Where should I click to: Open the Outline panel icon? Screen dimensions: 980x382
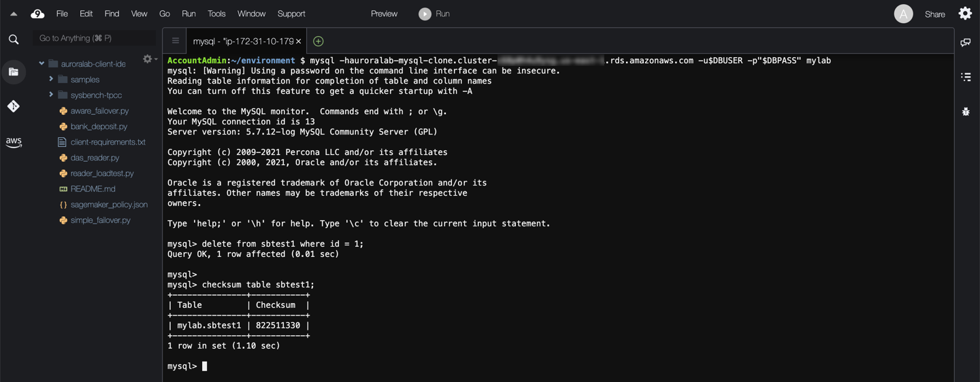point(965,77)
